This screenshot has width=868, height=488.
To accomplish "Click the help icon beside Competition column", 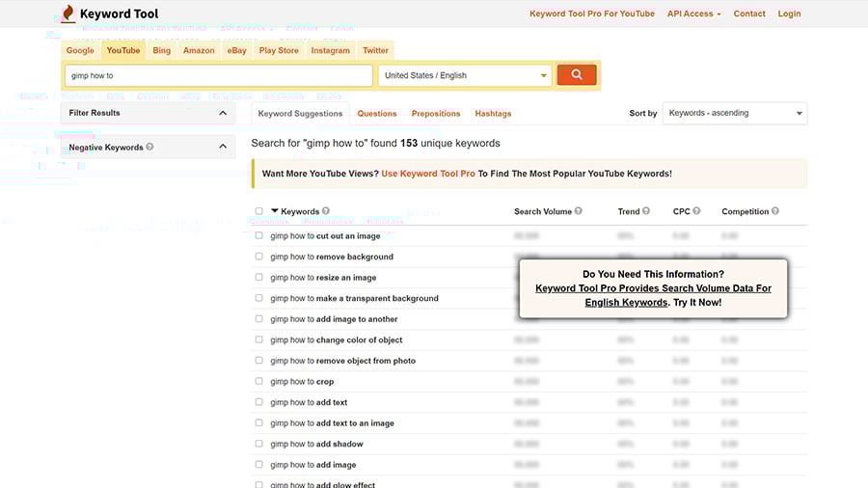I will (x=775, y=211).
